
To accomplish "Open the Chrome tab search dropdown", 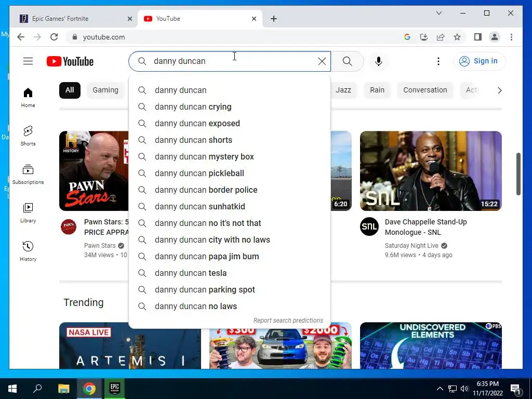I will (438, 13).
